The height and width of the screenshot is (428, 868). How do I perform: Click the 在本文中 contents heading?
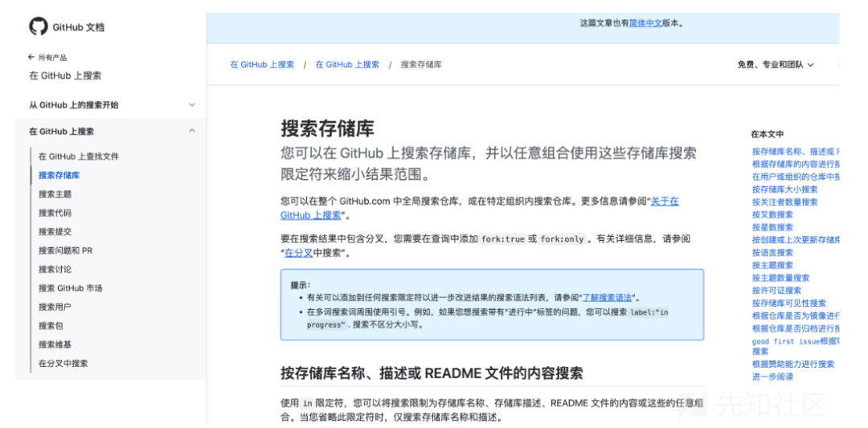coord(768,134)
